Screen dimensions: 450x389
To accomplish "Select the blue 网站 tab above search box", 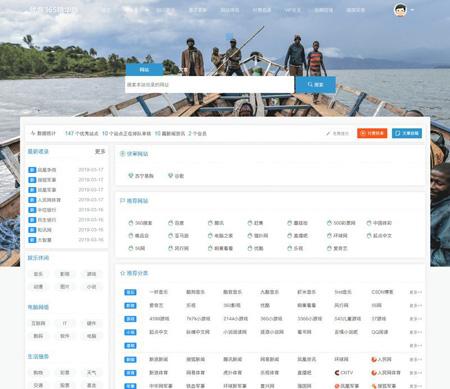I will (x=144, y=70).
